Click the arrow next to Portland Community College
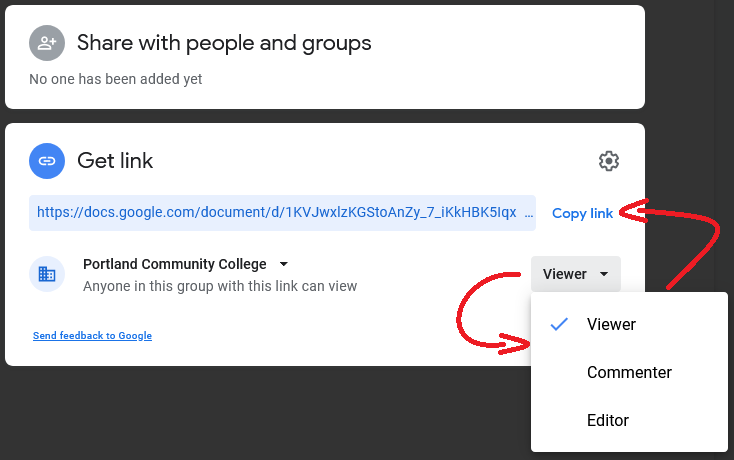734x460 pixels. pyautogui.click(x=284, y=265)
